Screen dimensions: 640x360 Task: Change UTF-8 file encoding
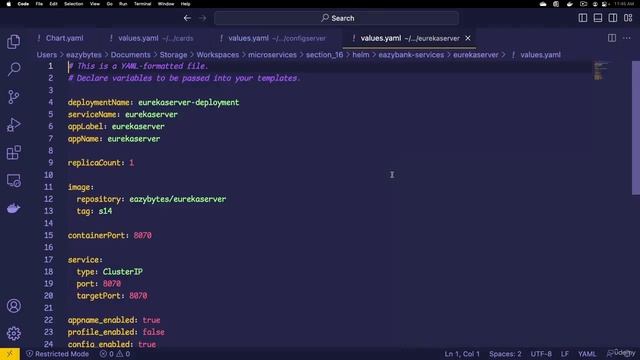[541, 354]
